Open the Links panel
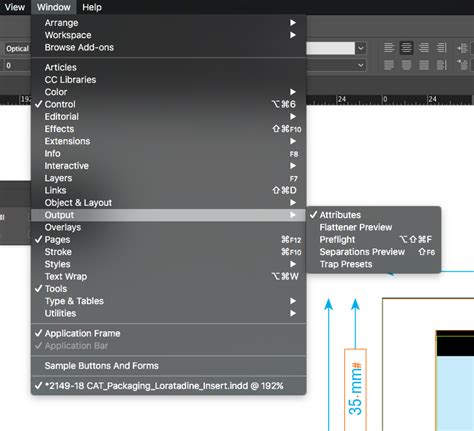Screen dimensions: 474x431 click(169, 190)
